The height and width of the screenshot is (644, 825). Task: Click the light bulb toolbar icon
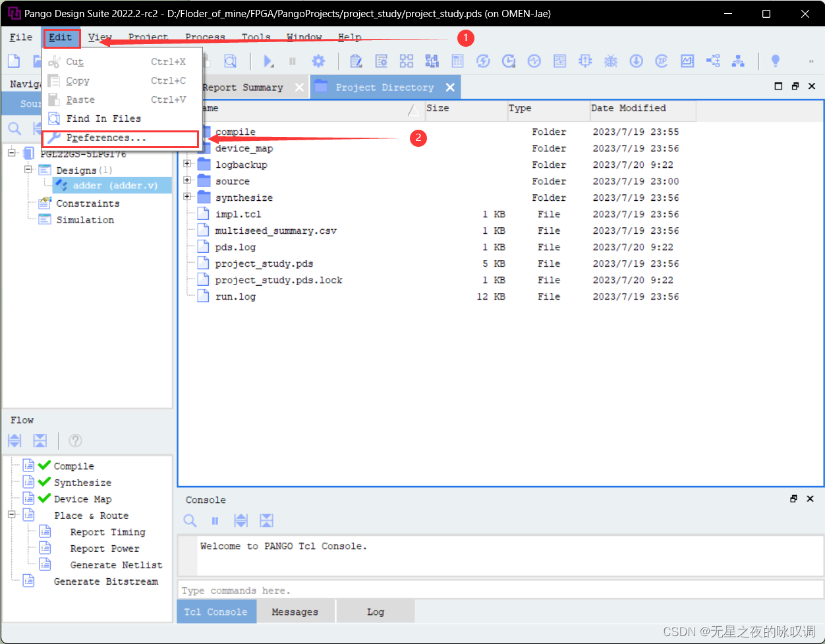(776, 61)
